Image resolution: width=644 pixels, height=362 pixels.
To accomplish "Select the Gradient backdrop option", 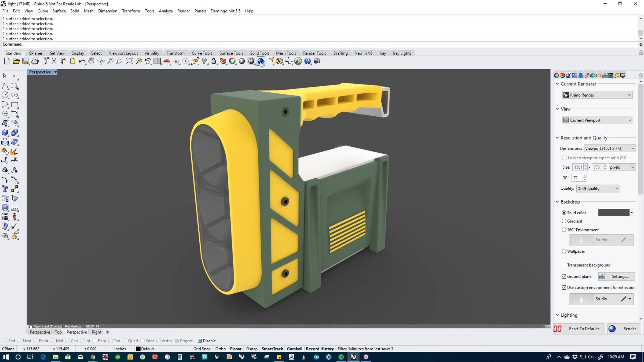I will pyautogui.click(x=564, y=221).
